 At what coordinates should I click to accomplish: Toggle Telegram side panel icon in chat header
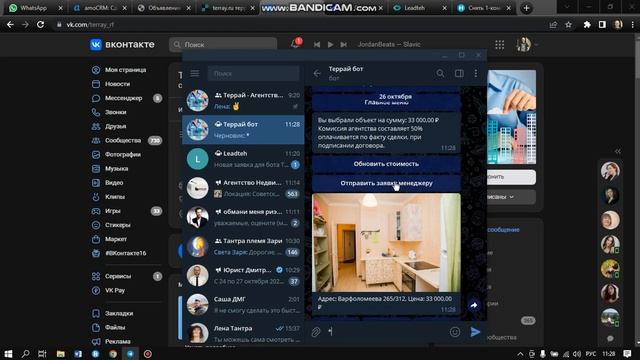click(459, 73)
